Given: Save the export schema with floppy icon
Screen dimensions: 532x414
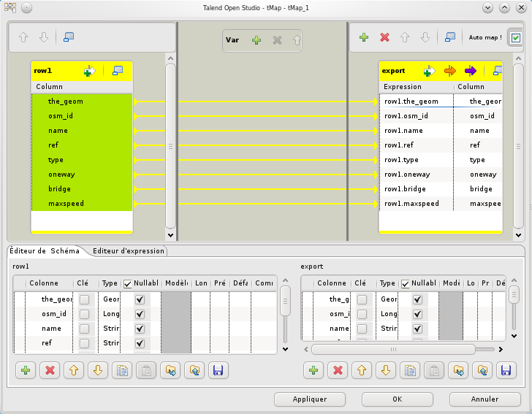Looking at the screenshot, I should coord(504,370).
